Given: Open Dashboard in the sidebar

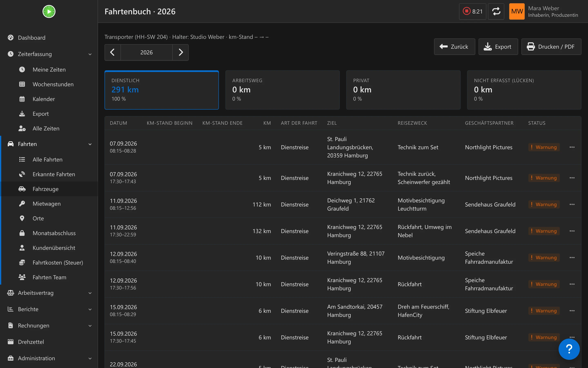Looking at the screenshot, I should pyautogui.click(x=49, y=38).
